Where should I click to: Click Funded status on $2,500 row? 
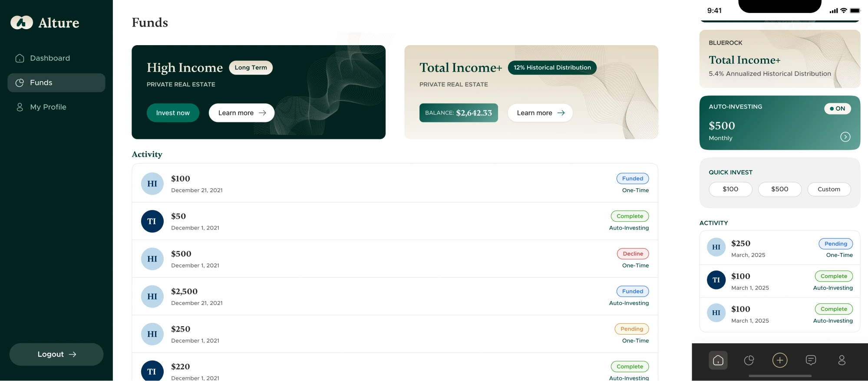(633, 291)
